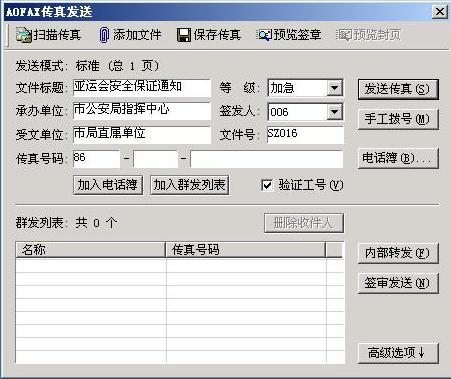This screenshot has height=379, width=451.
Task: Expand the 签发人 dropdown arrow
Action: [334, 112]
